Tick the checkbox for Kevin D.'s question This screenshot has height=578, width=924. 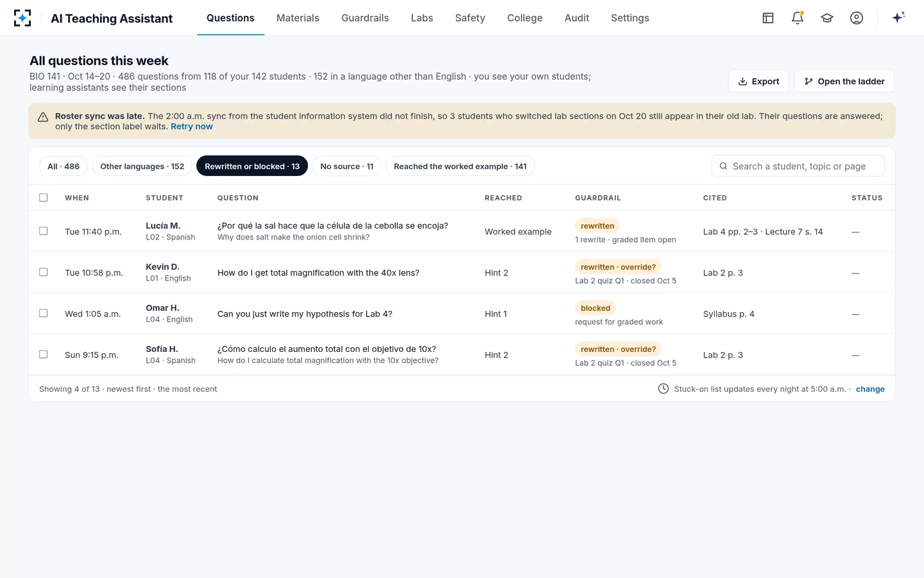click(44, 272)
